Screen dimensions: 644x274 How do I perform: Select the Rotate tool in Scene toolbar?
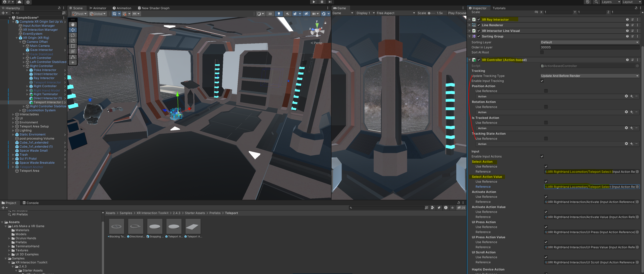pyautogui.click(x=73, y=35)
